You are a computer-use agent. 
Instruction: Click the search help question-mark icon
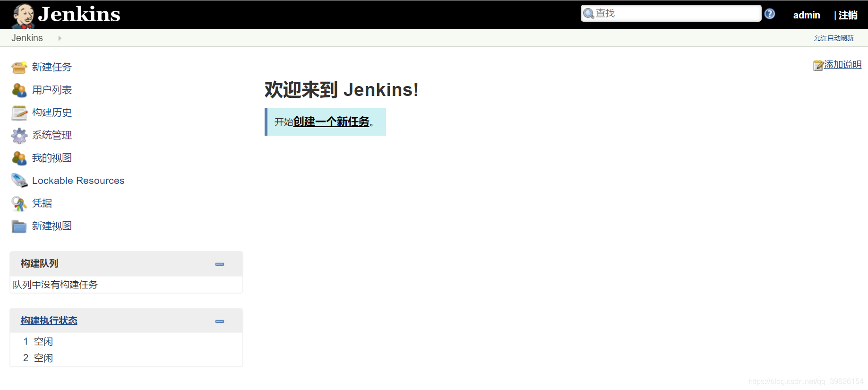click(770, 14)
